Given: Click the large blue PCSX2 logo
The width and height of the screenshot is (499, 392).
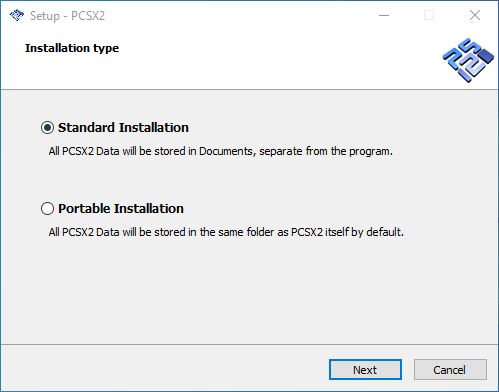Looking at the screenshot, I should (x=468, y=60).
